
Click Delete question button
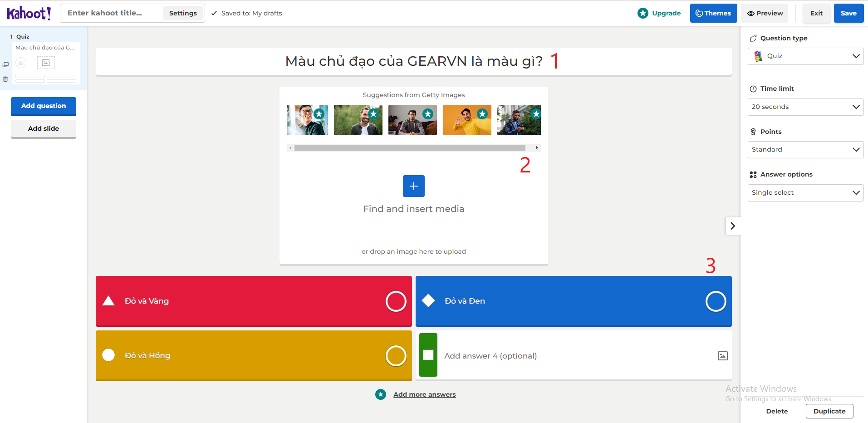coord(777,411)
